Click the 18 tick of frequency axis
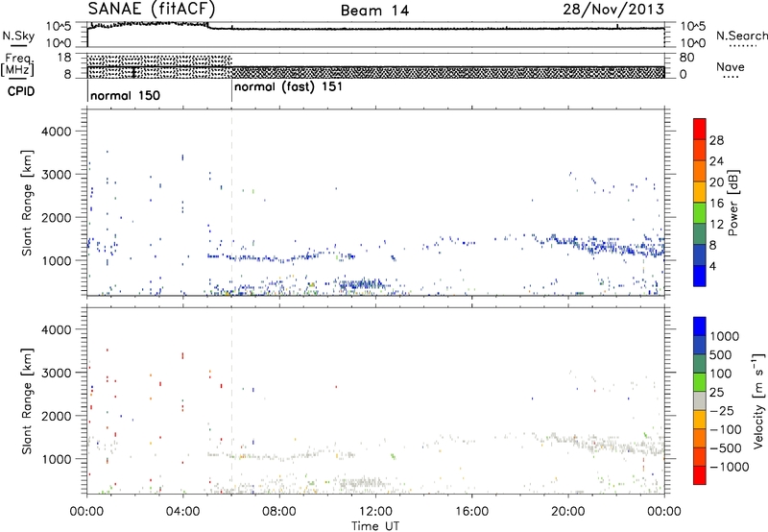This screenshot has height=532, width=768. click(x=64, y=58)
